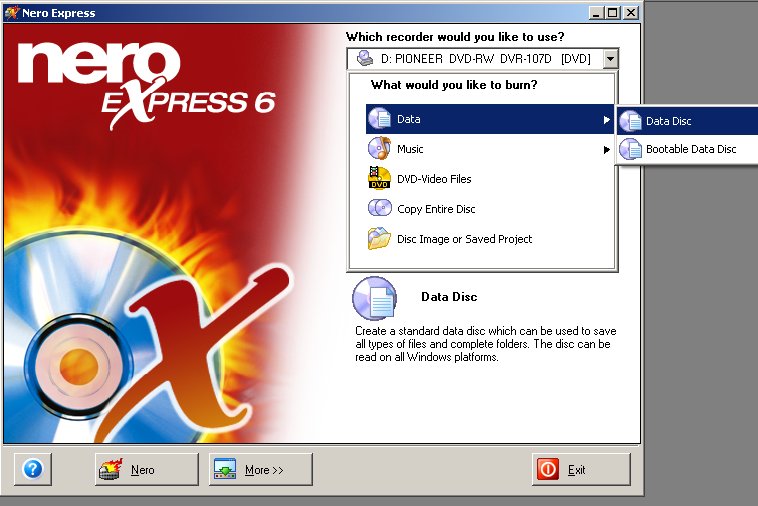Switch to full Nero via Nero button
The height and width of the screenshot is (506, 758).
pos(146,469)
